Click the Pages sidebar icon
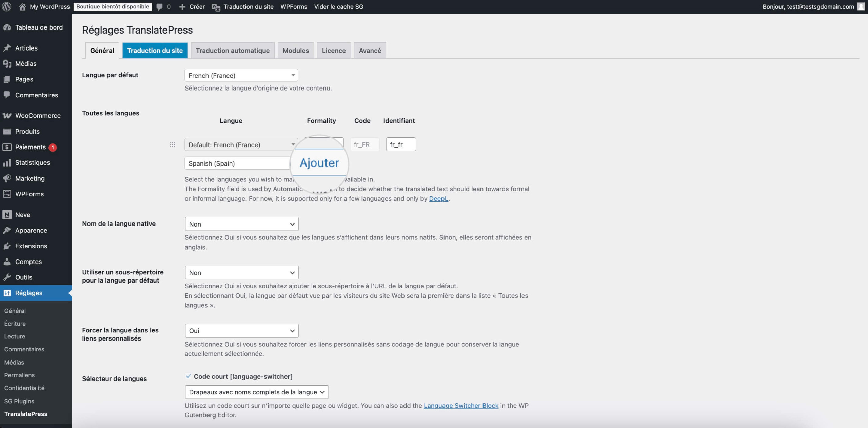Viewport: 868px width, 428px height. (7, 79)
